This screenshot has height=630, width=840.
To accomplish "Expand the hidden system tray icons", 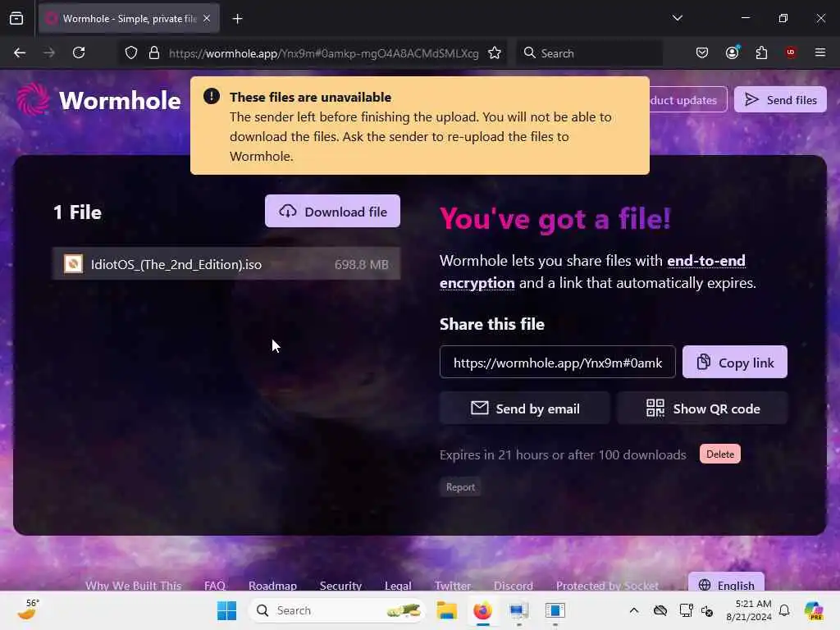I will click(x=634, y=610).
